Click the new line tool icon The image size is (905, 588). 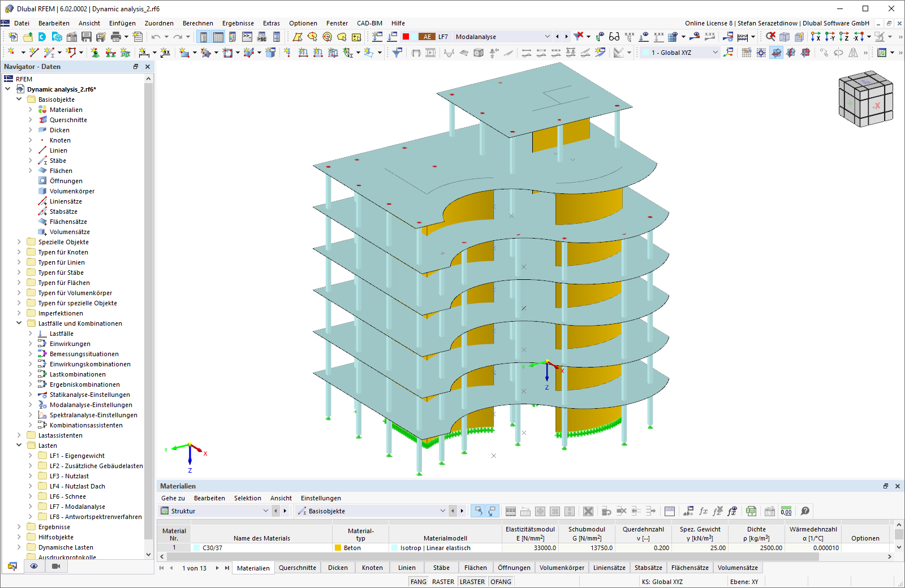pos(34,53)
